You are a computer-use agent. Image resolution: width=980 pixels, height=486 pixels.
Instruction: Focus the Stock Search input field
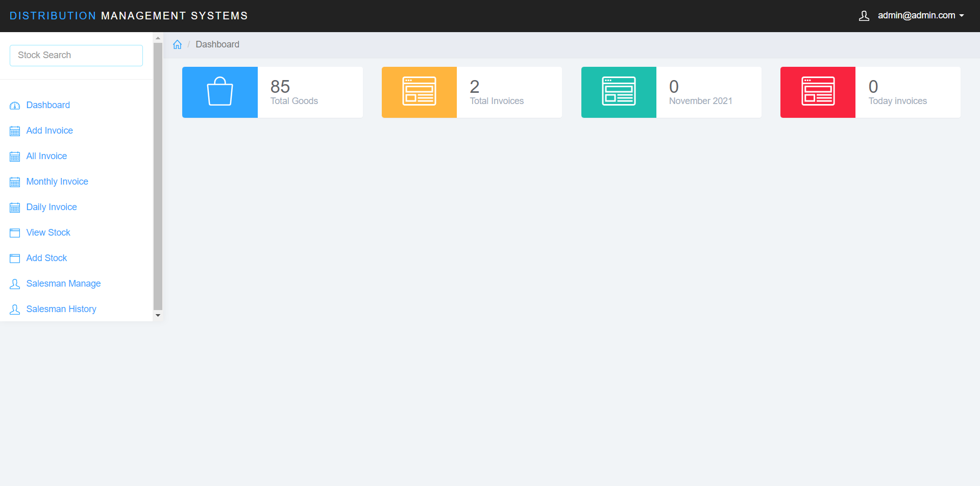click(76, 55)
